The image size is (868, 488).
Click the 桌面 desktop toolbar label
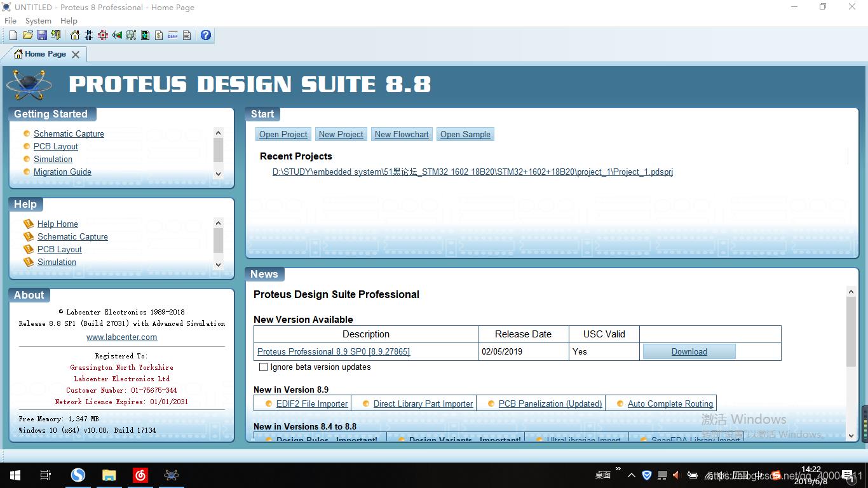pos(603,475)
